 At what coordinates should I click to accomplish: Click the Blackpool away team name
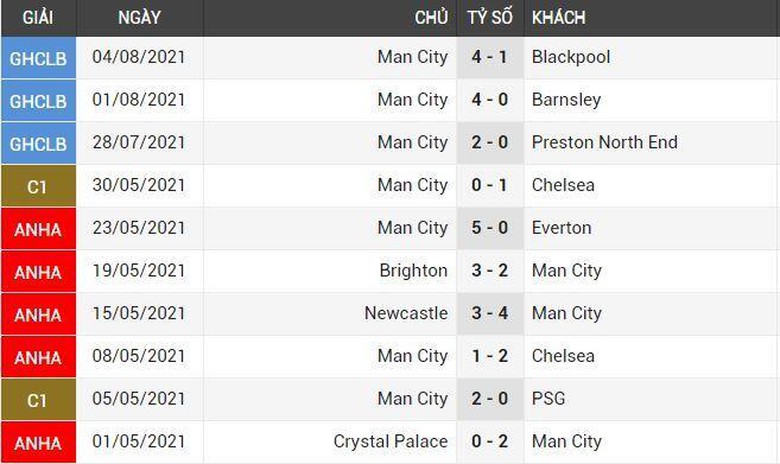coord(571,57)
